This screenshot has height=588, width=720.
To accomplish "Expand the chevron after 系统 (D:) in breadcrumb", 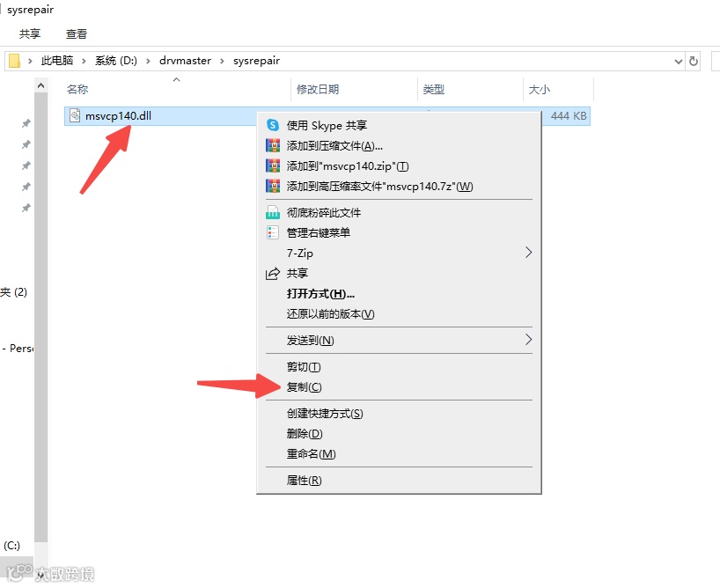I will (x=148, y=61).
